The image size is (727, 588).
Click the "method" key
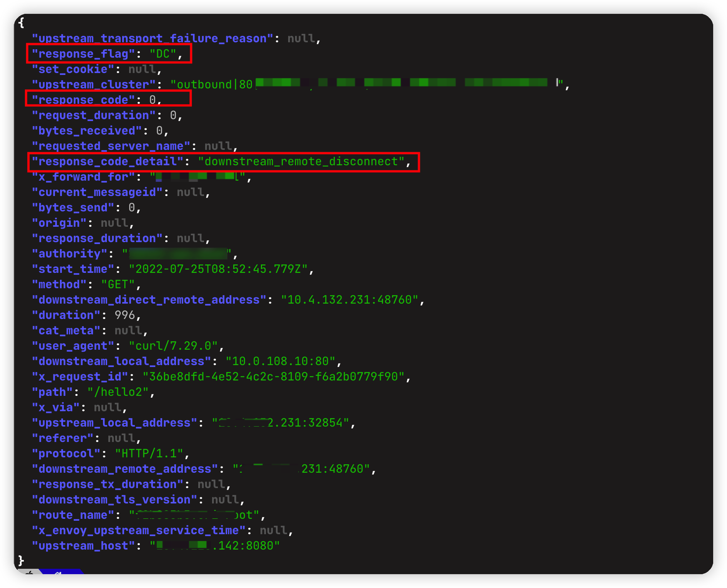click(59, 284)
